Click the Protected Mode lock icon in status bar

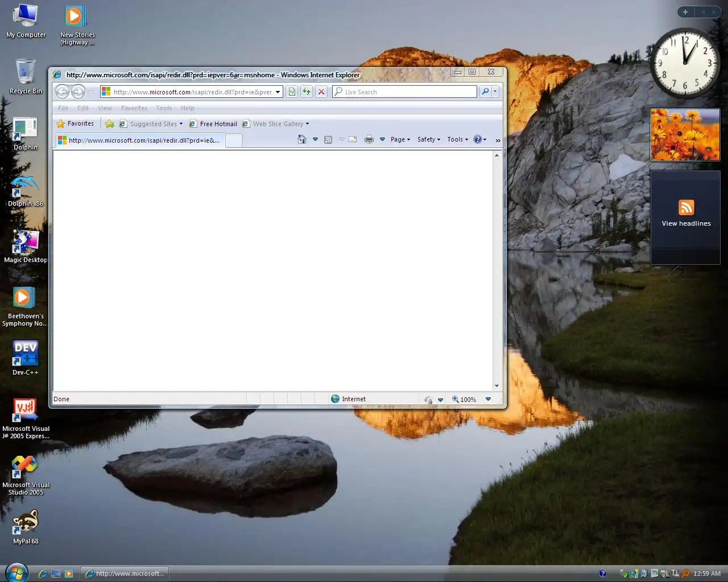pos(428,400)
